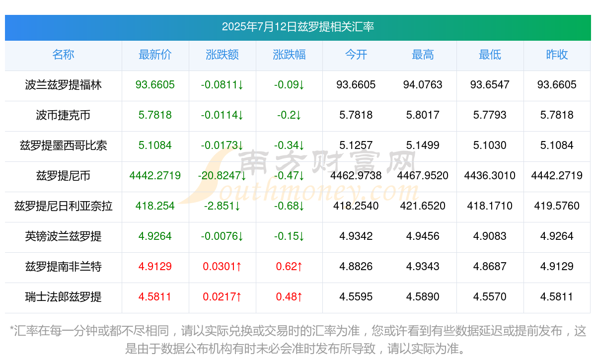Select the row name 英镑波兰兹罗提

(x=63, y=236)
